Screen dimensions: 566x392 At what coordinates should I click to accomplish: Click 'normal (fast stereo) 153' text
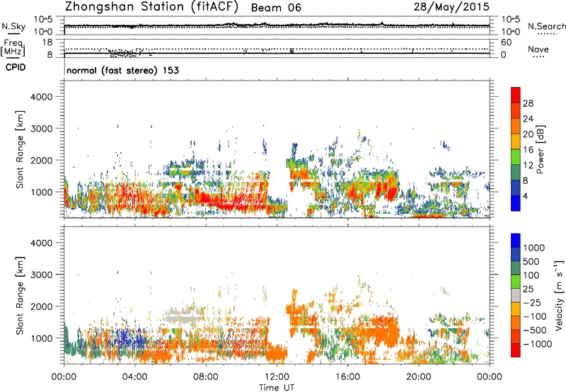pos(122,70)
